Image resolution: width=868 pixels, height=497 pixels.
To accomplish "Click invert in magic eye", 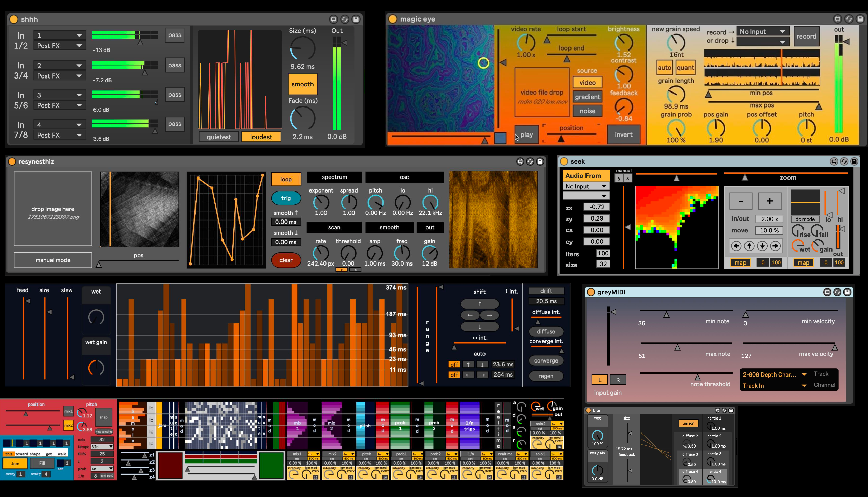I will point(623,134).
